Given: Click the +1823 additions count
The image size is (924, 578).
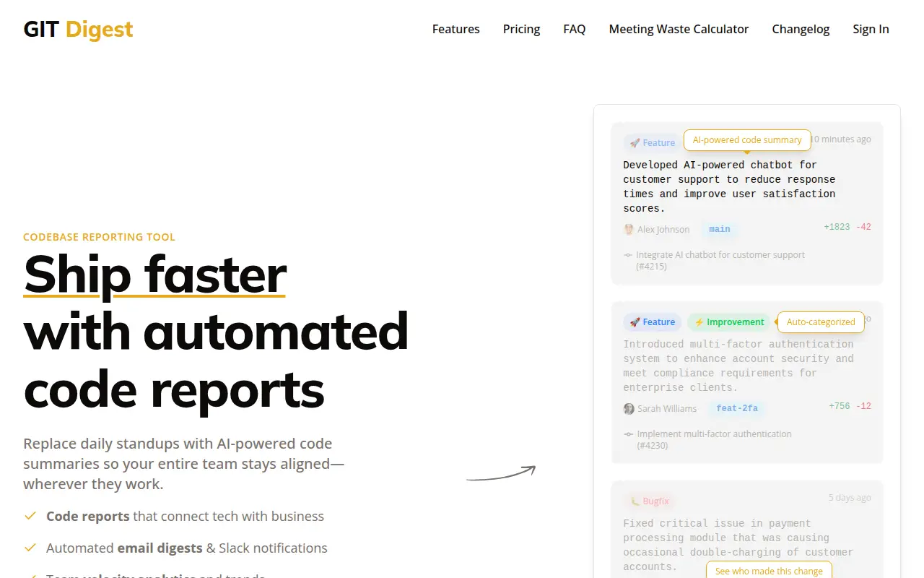Looking at the screenshot, I should tap(837, 227).
